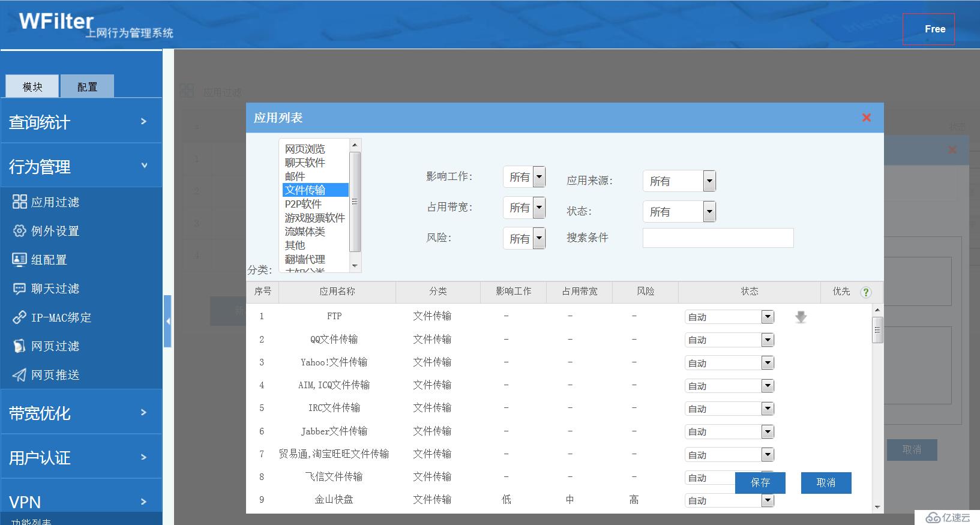Screen dimensions: 980x525
Task: Select P2P软件 in the category list
Action: tap(315, 204)
